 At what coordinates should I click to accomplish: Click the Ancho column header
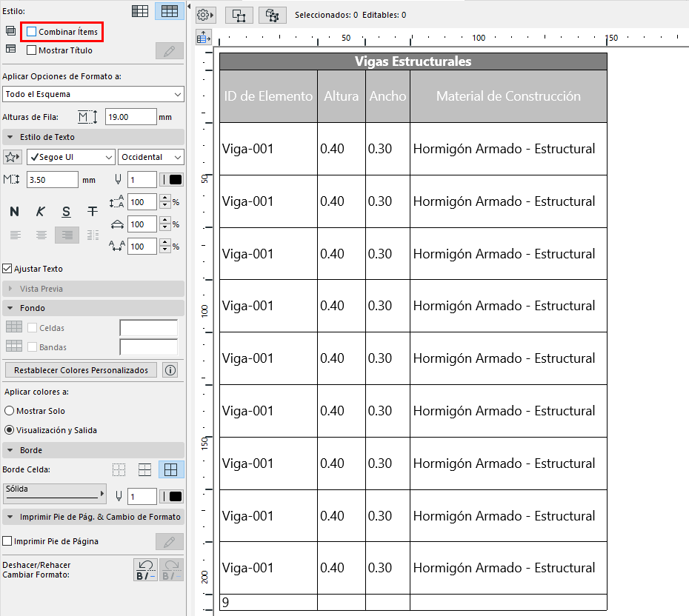click(387, 96)
